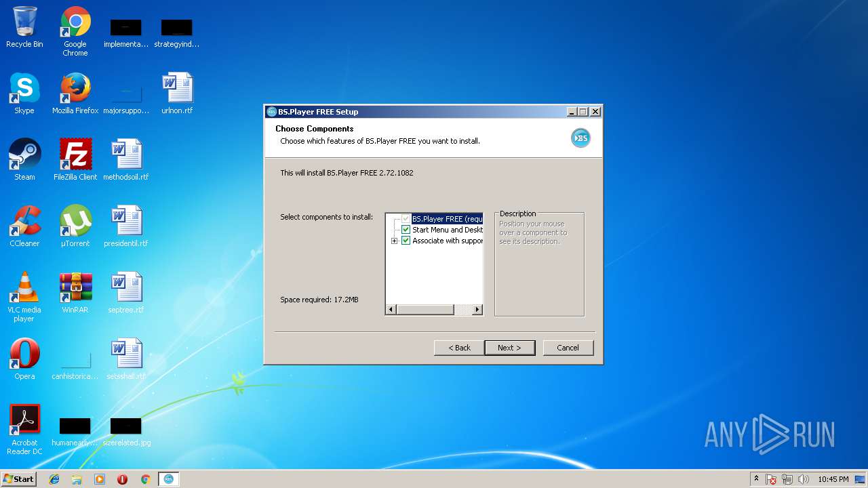
Task: Open CCleaner desktop shortcut
Action: point(24,226)
